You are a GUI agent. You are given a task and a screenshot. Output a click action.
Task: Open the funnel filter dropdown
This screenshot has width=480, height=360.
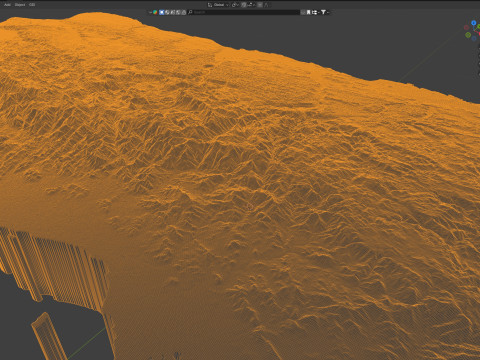(x=324, y=12)
